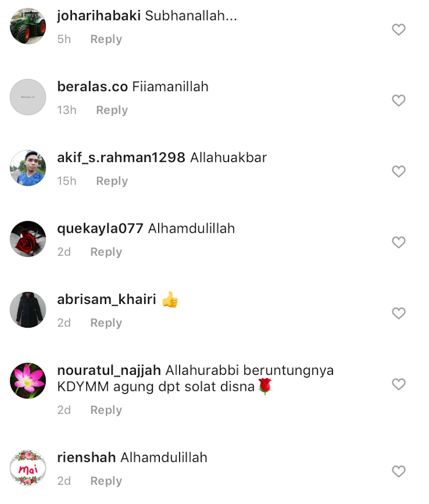Reply to joharihabaki's comment

click(106, 39)
